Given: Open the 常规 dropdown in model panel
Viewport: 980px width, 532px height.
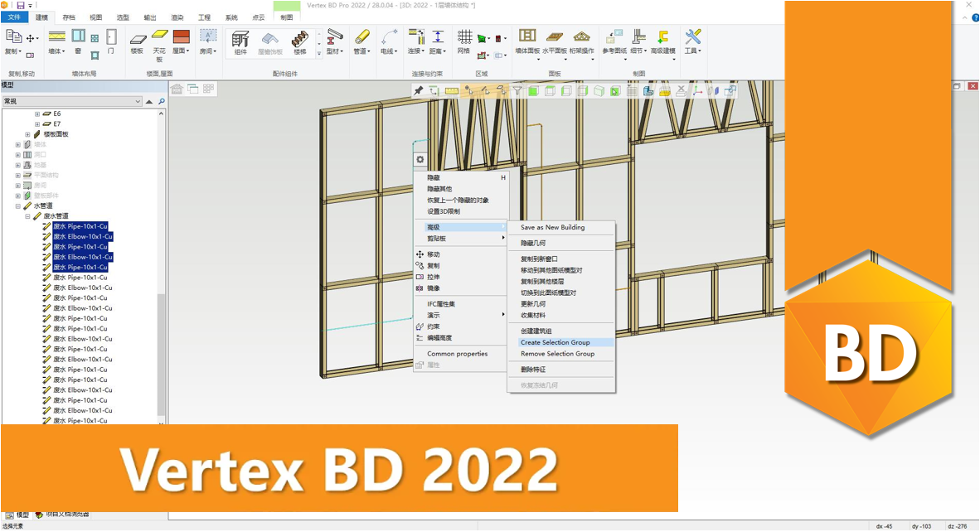Looking at the screenshot, I should click(x=72, y=101).
